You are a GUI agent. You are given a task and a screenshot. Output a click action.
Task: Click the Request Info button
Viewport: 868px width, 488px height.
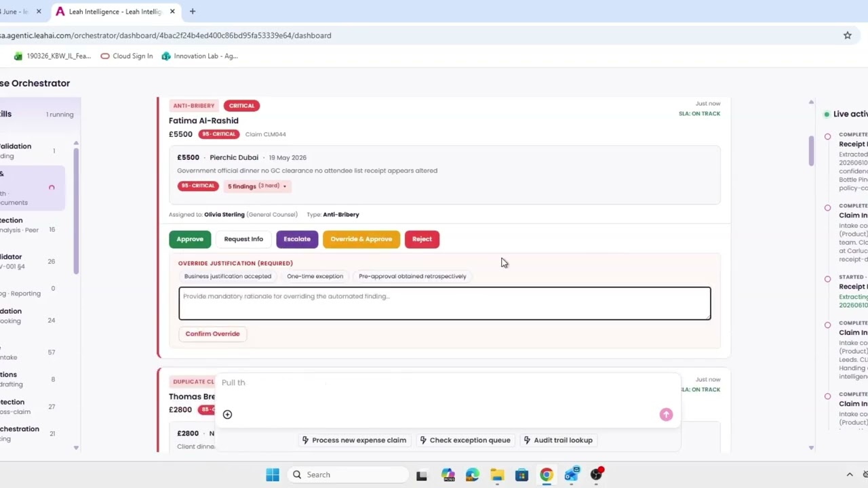click(243, 239)
